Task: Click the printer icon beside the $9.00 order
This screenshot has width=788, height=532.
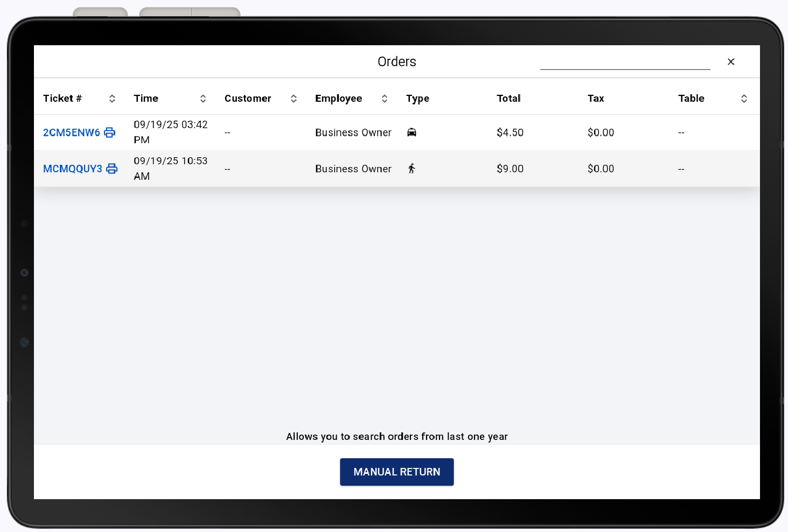Action: 111,169
